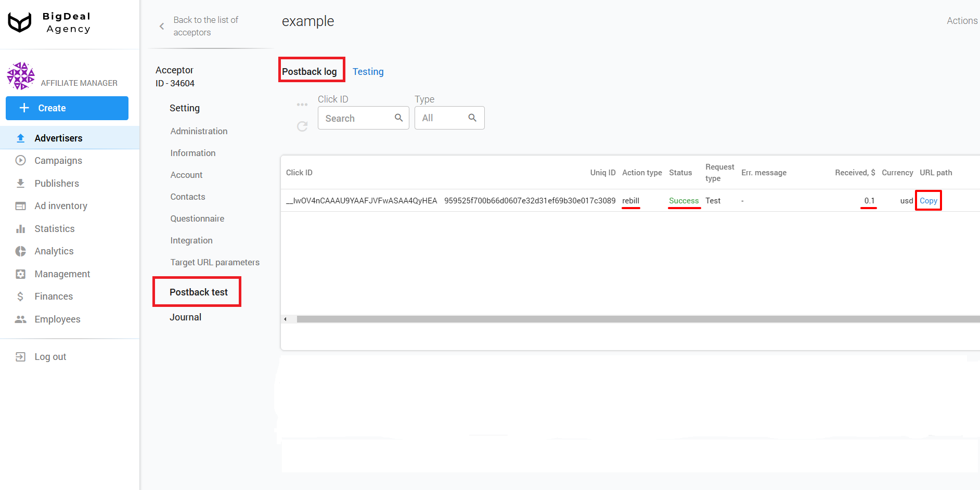Viewport: 980px width, 490px height.
Task: Open the Type filter dropdown showing All
Action: coord(449,118)
